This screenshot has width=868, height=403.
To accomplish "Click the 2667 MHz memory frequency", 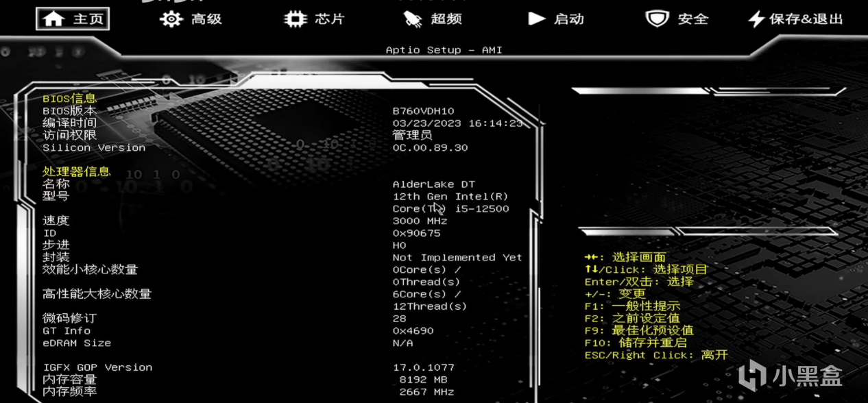I will [426, 392].
